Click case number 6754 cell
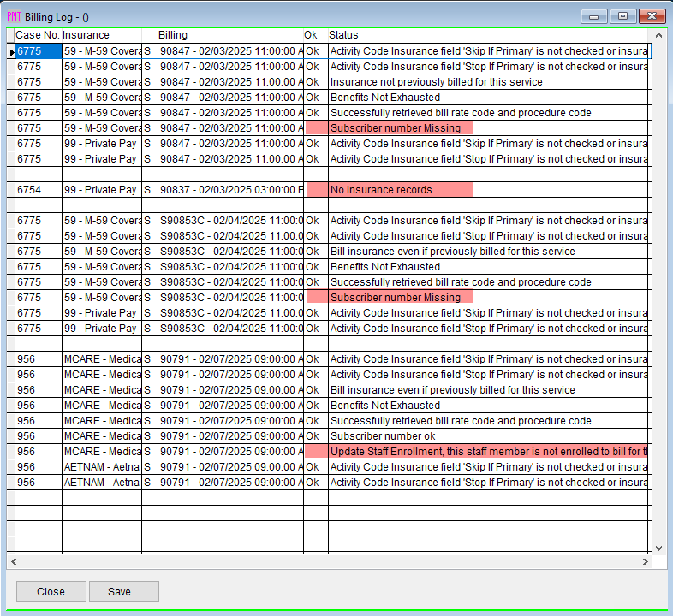The width and height of the screenshot is (673, 616). 39,190
